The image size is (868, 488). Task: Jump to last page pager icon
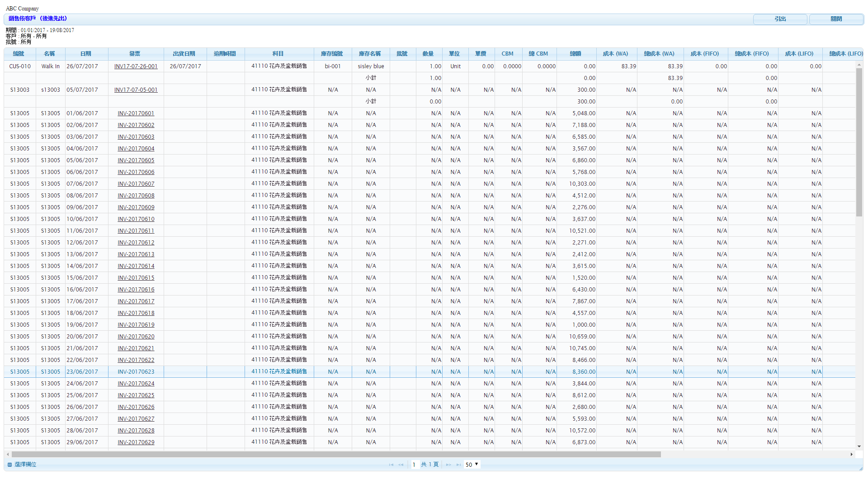(458, 465)
